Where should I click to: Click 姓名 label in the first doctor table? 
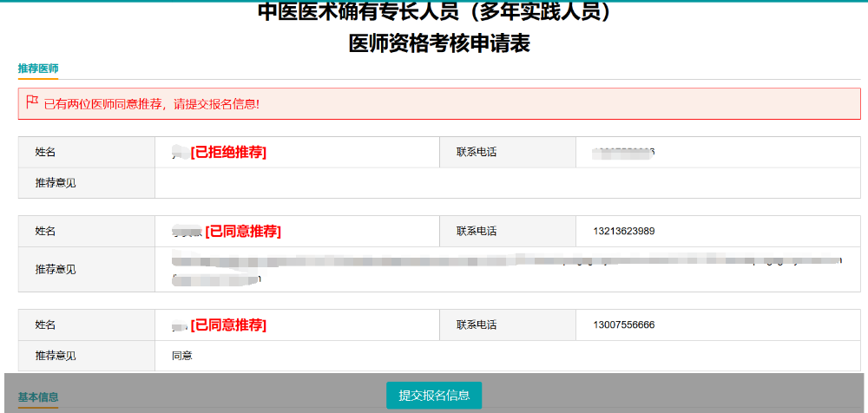[45, 153]
